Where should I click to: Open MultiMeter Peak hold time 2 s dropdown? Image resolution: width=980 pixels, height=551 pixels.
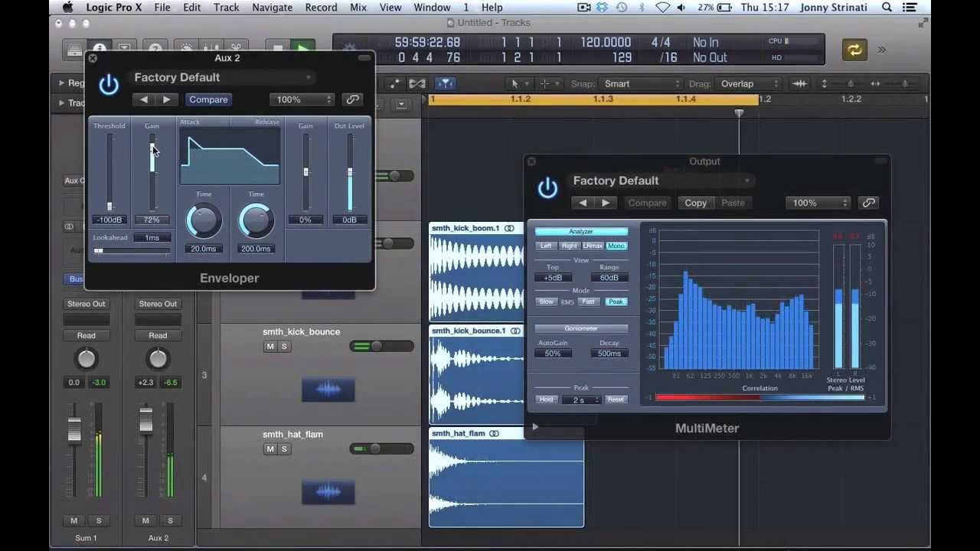click(x=580, y=399)
